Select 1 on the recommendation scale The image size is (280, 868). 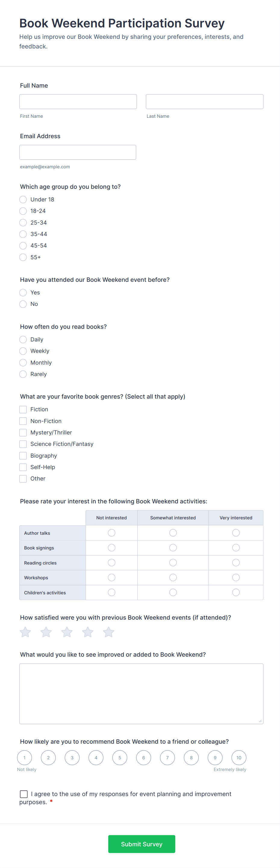click(24, 758)
